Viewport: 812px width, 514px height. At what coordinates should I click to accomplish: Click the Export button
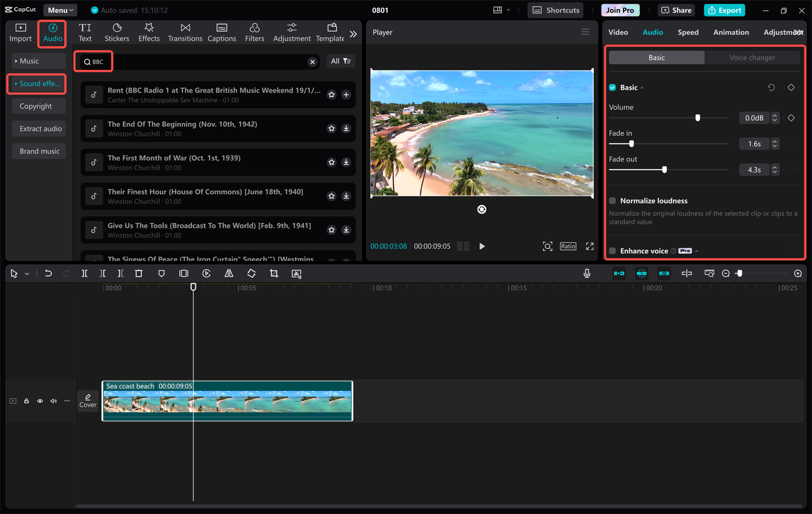click(x=724, y=10)
